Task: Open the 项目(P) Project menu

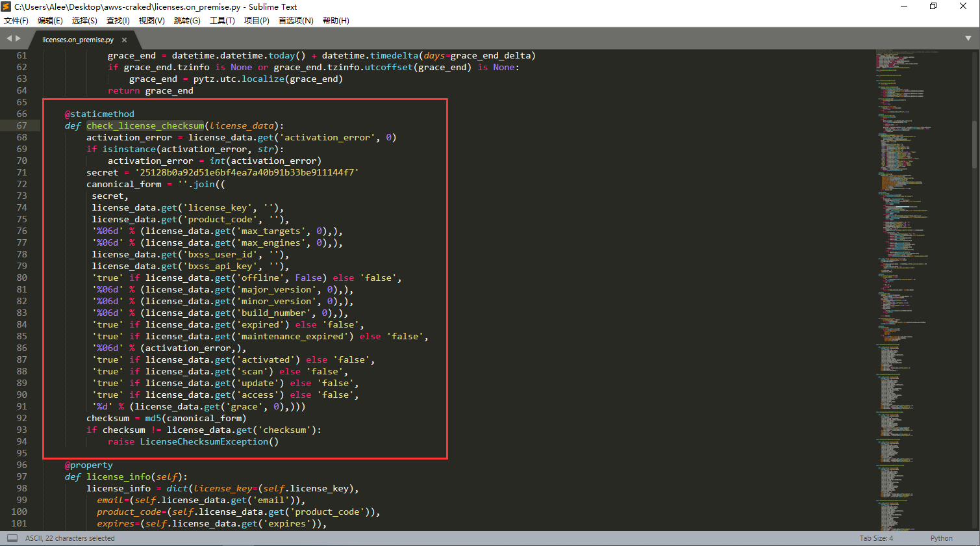Action: [x=257, y=21]
